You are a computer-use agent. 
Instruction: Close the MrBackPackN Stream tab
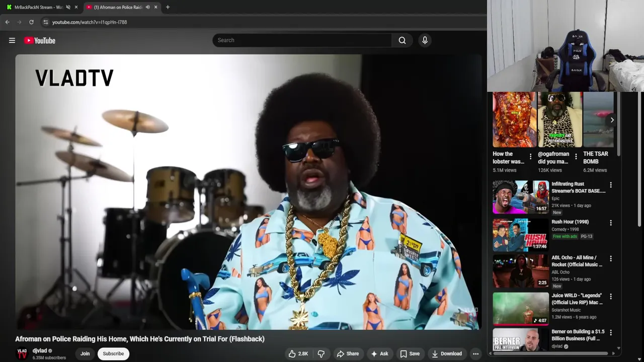(76, 7)
